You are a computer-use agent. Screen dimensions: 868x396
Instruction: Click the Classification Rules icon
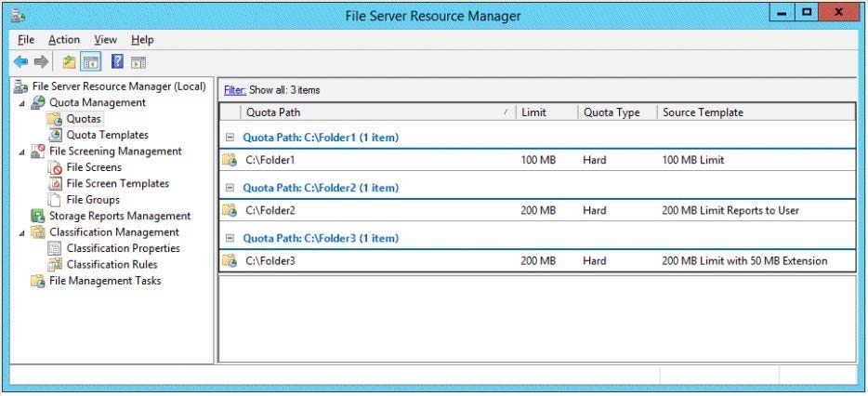56,264
